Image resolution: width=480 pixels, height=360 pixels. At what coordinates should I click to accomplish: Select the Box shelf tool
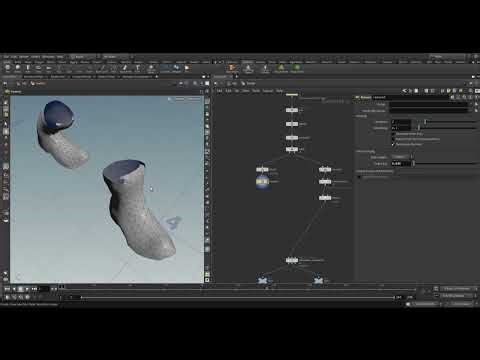(x=7, y=68)
